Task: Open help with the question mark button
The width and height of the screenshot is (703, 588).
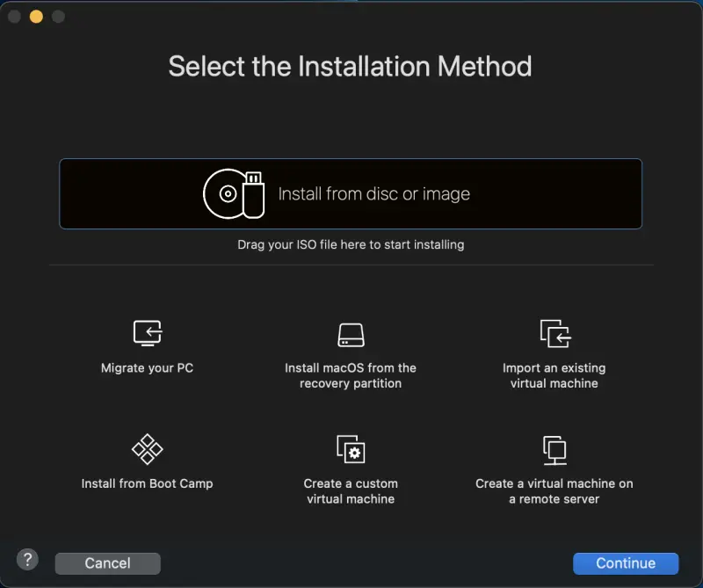Action: [x=26, y=559]
